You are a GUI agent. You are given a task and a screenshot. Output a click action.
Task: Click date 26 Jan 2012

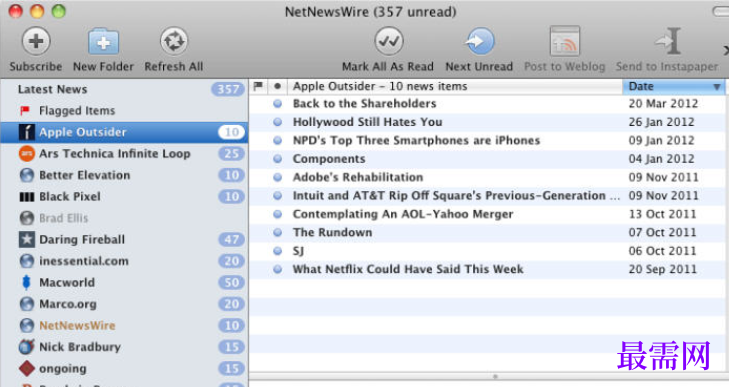(662, 122)
